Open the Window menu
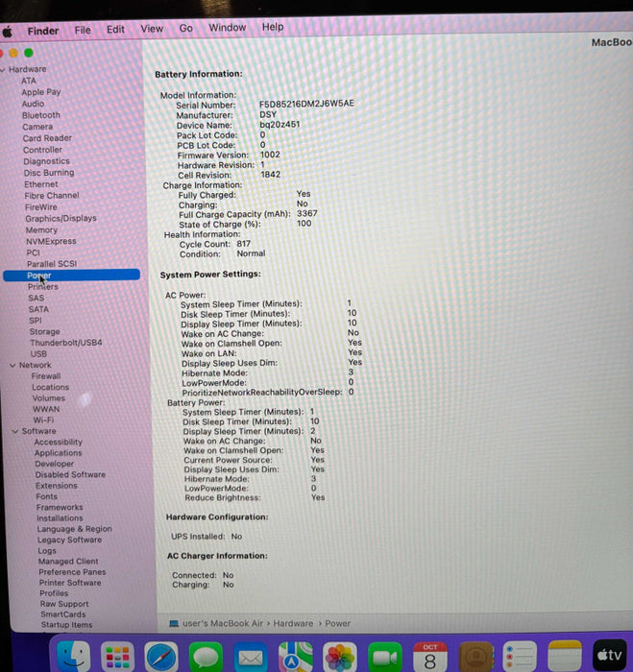Image resolution: width=633 pixels, height=672 pixels. click(x=228, y=28)
